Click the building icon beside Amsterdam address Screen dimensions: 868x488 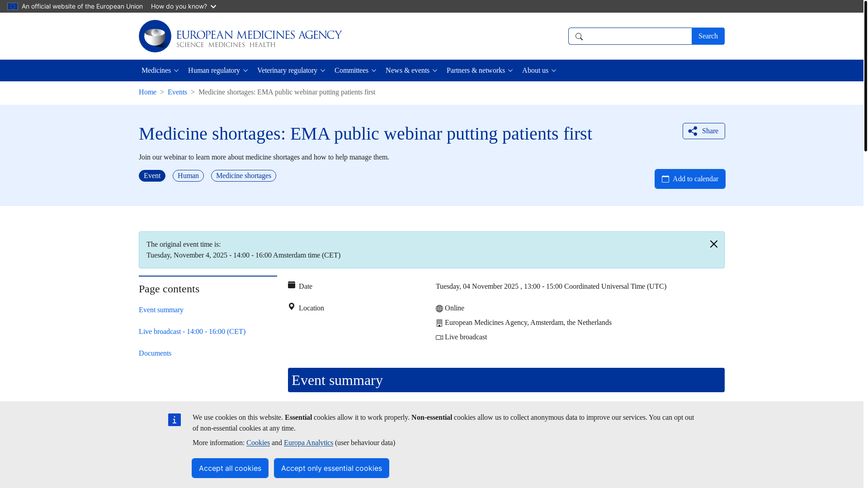439,323
